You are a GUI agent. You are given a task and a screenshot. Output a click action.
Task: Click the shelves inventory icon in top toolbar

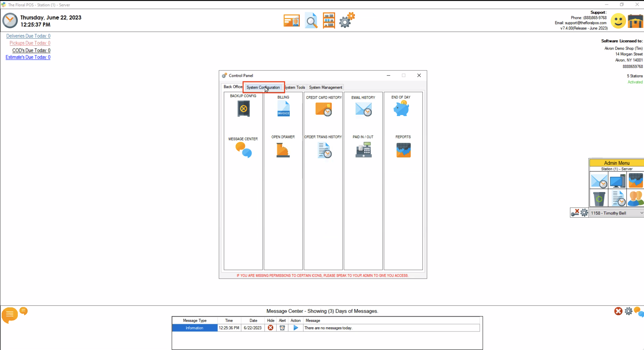point(329,21)
